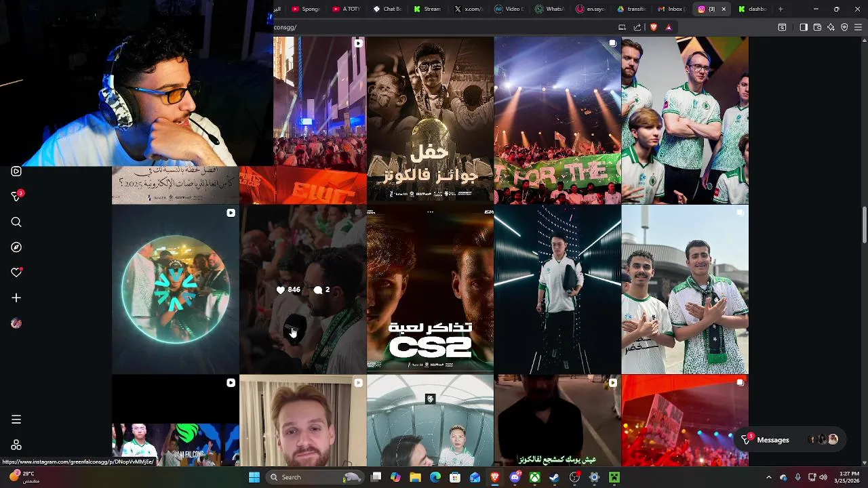Open the boy in elevator post

click(430, 421)
